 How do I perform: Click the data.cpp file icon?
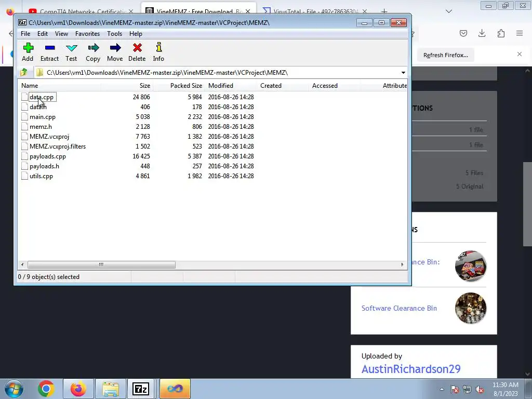[x=24, y=97]
